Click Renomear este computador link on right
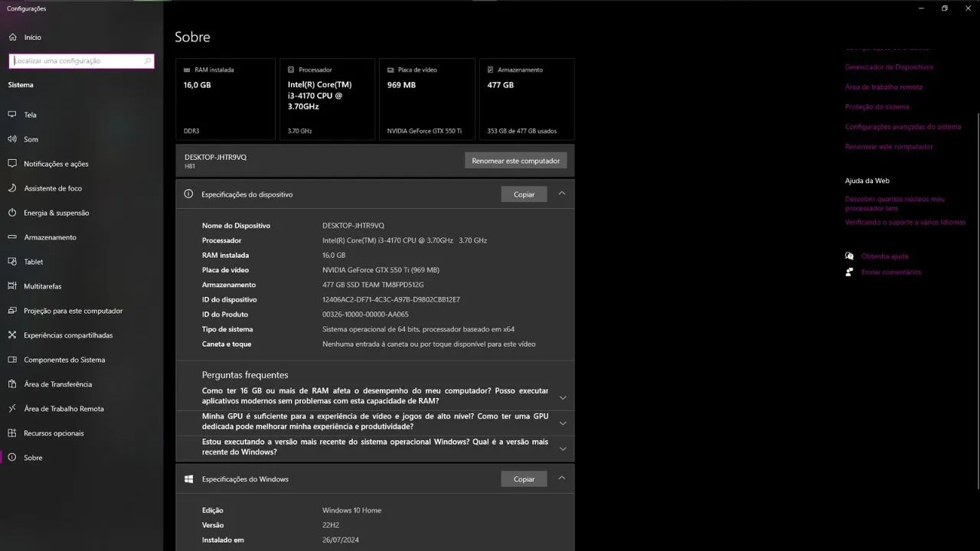Image resolution: width=980 pixels, height=551 pixels. tap(889, 147)
